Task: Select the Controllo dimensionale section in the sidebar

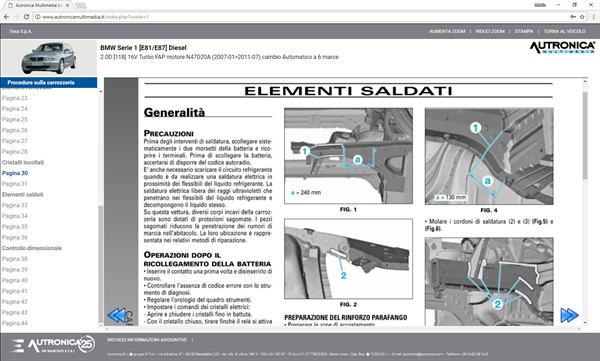Action: click(32, 248)
